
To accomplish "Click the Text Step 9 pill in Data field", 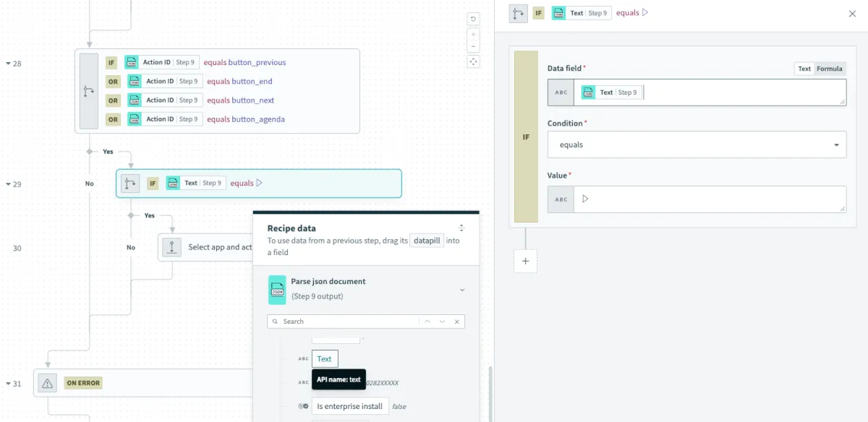I will 611,92.
